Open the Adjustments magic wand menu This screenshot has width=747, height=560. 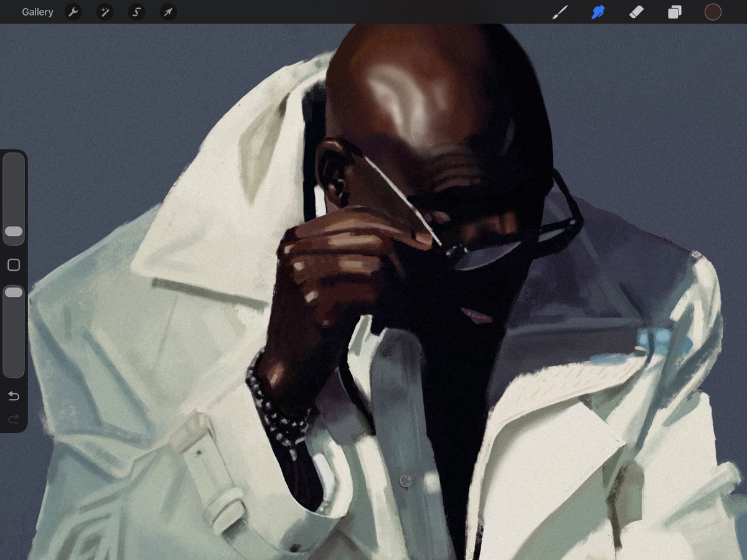click(105, 12)
